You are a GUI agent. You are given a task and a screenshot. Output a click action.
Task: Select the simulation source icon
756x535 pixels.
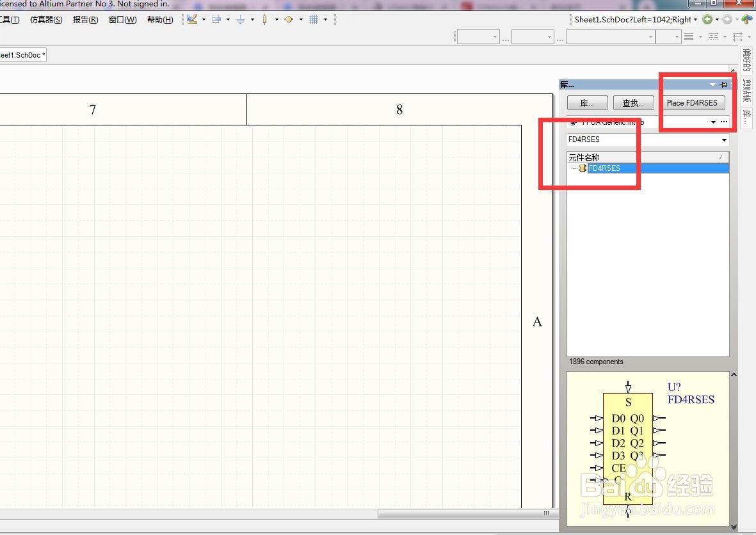coord(289,19)
